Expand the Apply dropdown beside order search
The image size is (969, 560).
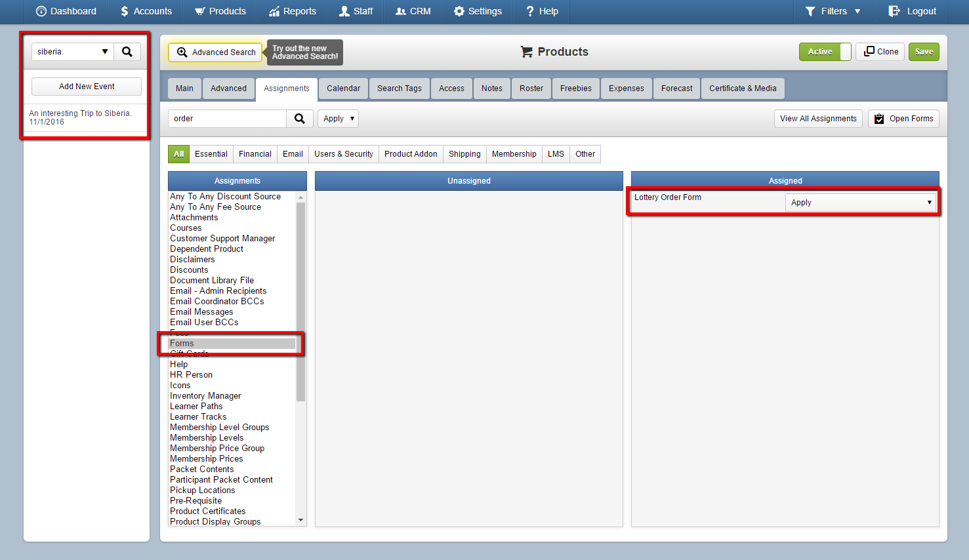click(x=339, y=119)
